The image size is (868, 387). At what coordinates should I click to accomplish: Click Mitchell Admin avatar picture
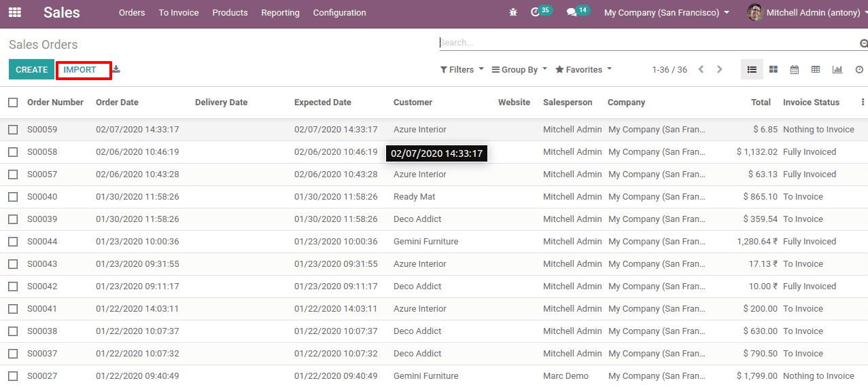pos(754,12)
